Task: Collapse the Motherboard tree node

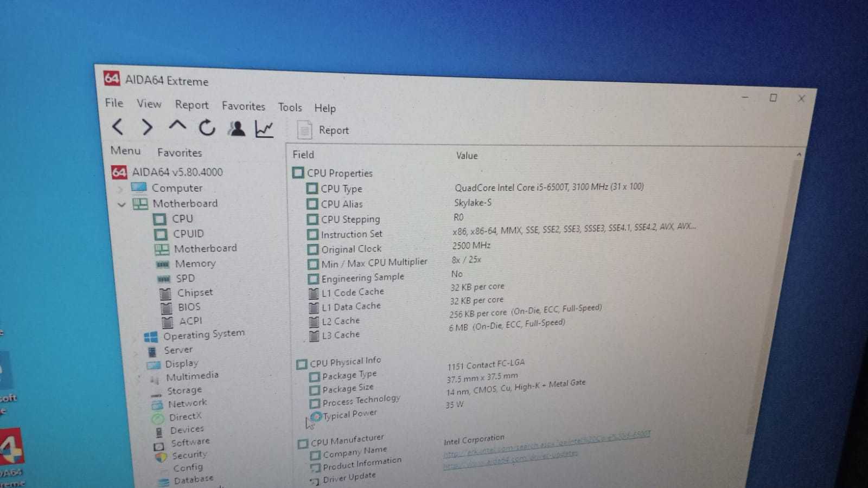Action: tap(122, 204)
